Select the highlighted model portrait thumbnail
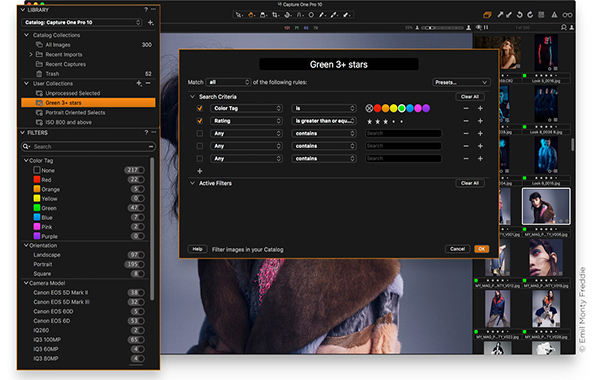The width and height of the screenshot is (600, 380). (546, 206)
